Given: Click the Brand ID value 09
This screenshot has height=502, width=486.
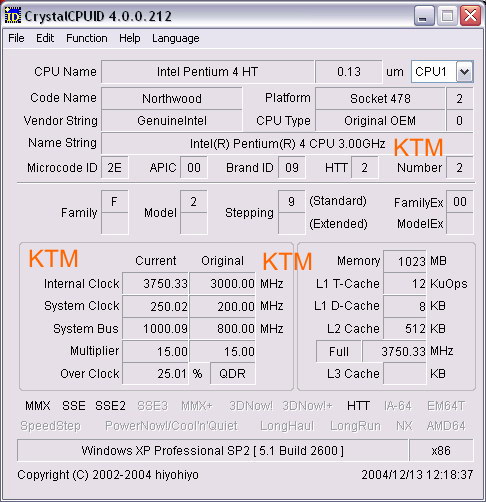Looking at the screenshot, I should coord(292,167).
